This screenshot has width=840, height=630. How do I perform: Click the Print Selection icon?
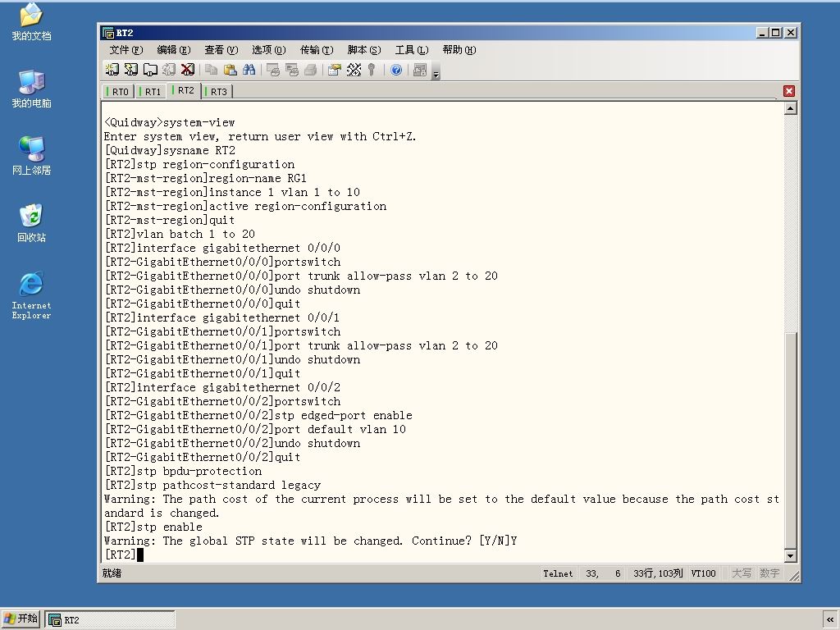pyautogui.click(x=292, y=70)
